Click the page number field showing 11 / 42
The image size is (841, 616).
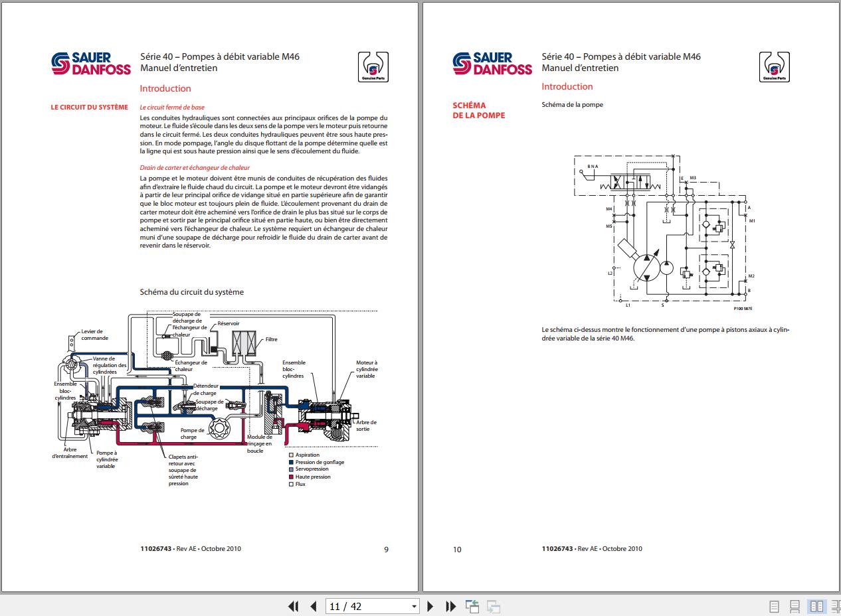[365, 606]
